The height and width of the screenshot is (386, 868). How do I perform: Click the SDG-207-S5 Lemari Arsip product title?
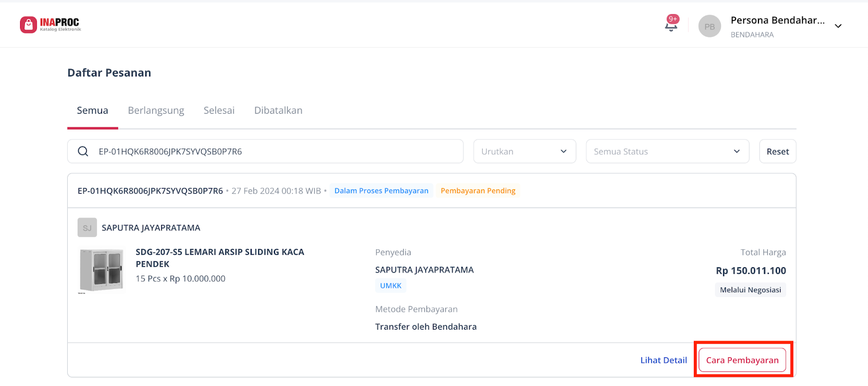click(220, 258)
